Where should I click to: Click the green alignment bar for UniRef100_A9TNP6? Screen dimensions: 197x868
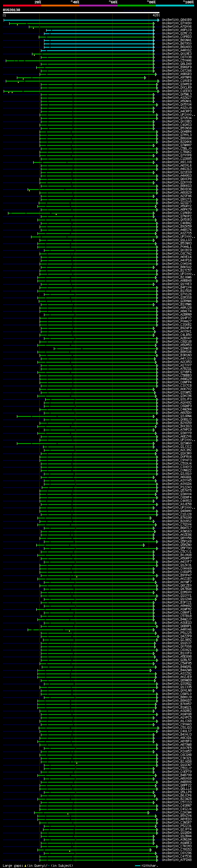coord(82,78)
